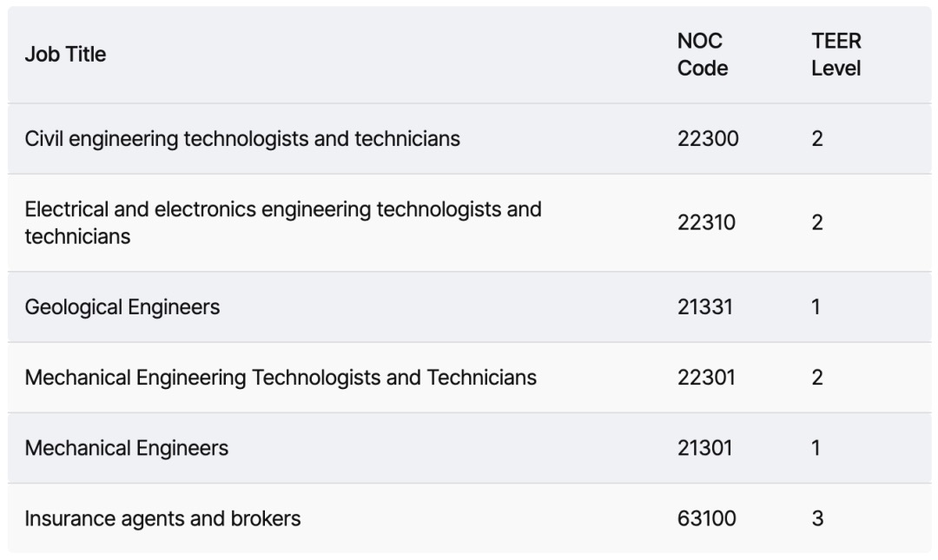Click the TEER Level column header
The height and width of the screenshot is (560, 938).
click(x=836, y=55)
